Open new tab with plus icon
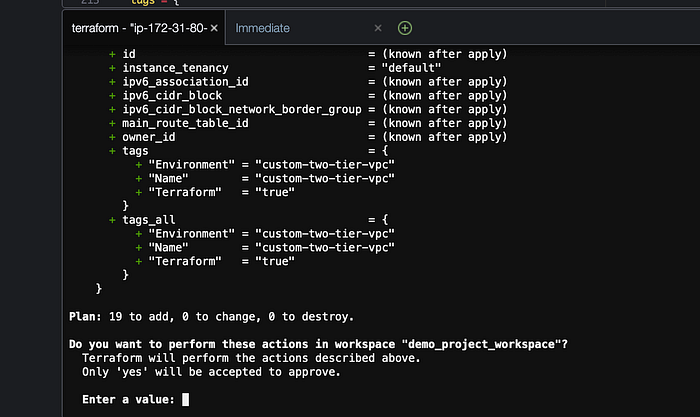 404,28
